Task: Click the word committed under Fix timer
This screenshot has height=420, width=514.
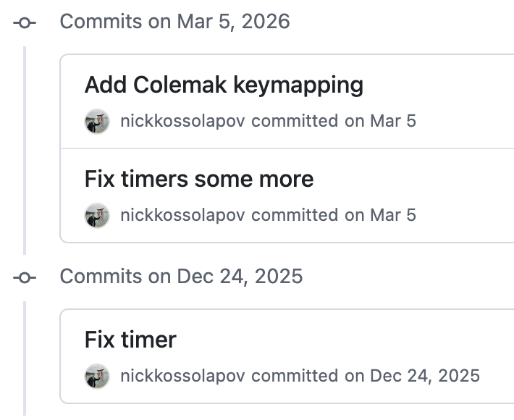Action: (x=295, y=376)
